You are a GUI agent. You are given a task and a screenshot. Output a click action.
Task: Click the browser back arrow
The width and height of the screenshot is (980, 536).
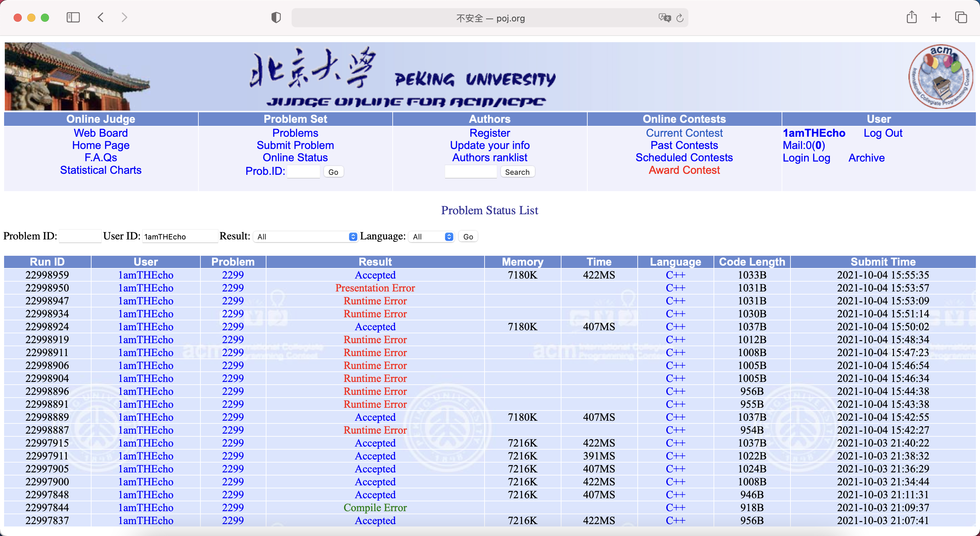tap(101, 17)
